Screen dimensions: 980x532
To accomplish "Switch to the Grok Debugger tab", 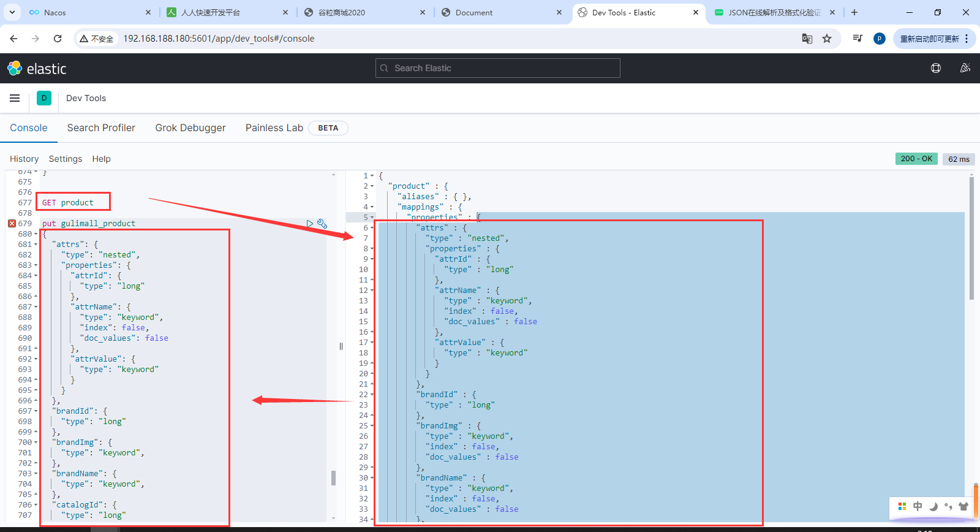I will click(x=190, y=127).
